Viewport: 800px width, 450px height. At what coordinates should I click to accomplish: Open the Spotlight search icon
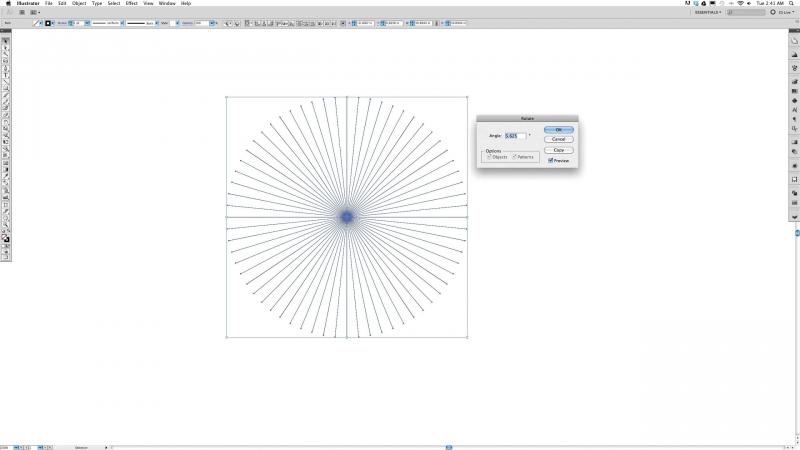[792, 4]
